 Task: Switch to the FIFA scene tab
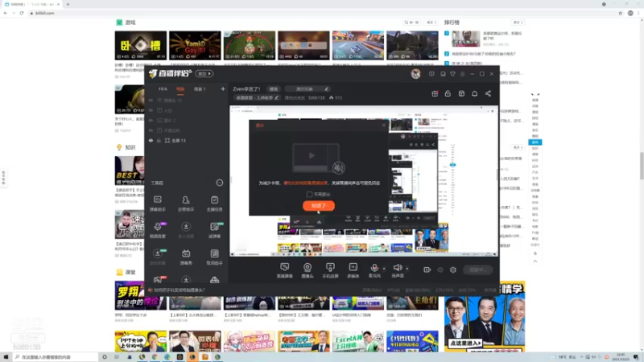(163, 89)
